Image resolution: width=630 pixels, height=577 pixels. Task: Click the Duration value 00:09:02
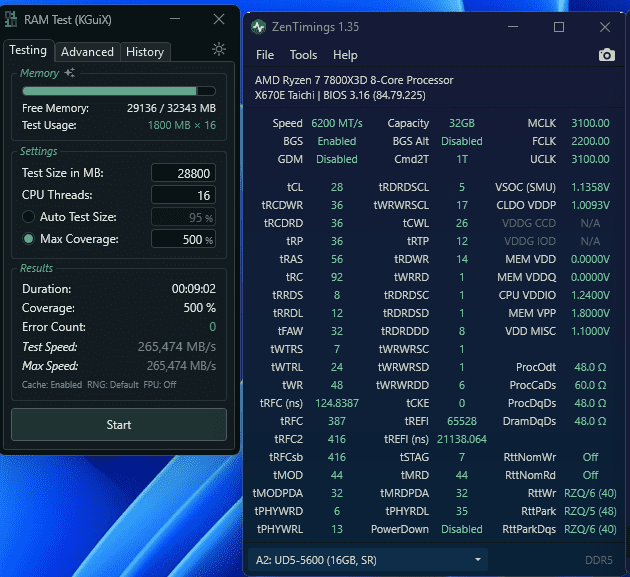point(194,289)
